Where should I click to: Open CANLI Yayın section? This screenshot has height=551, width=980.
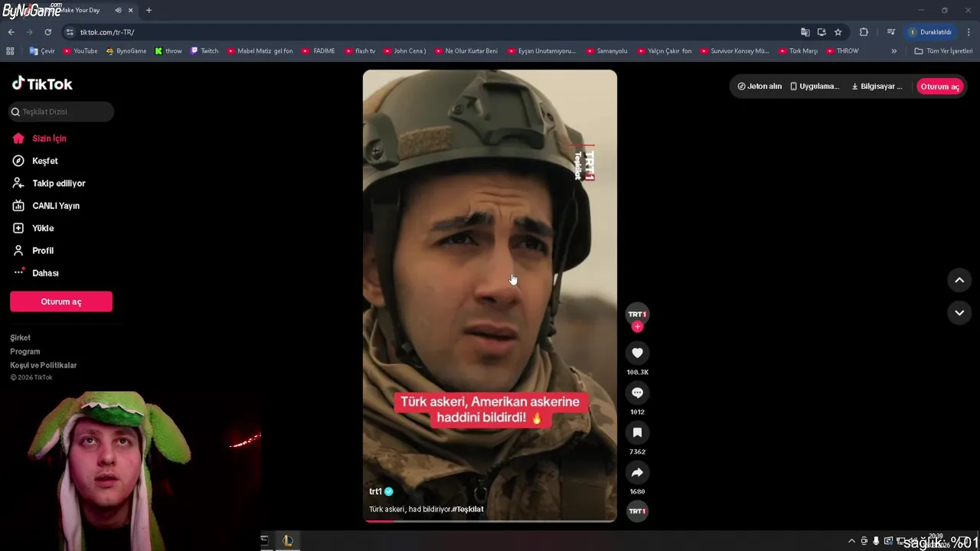pyautogui.click(x=46, y=206)
